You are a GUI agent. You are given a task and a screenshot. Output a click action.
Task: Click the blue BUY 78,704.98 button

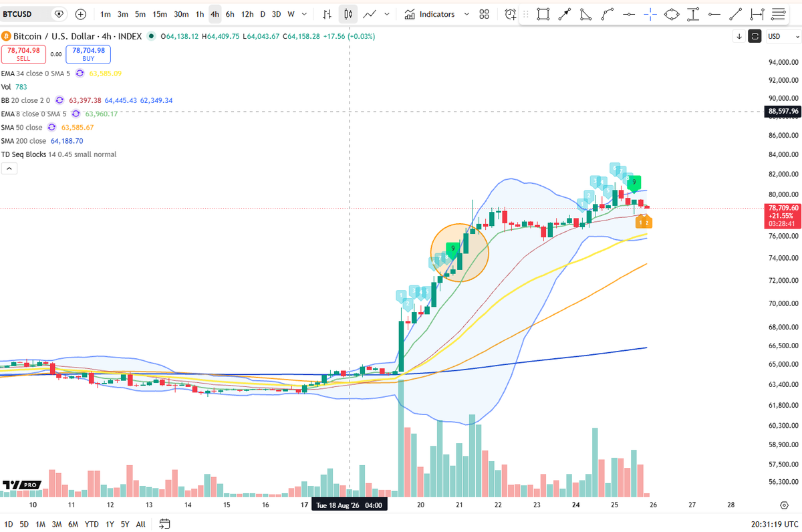point(89,53)
